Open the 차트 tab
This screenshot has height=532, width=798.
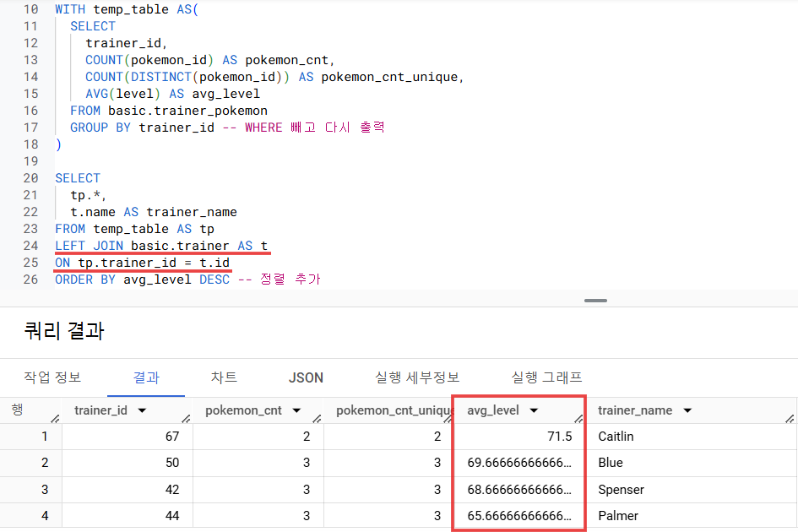click(224, 377)
